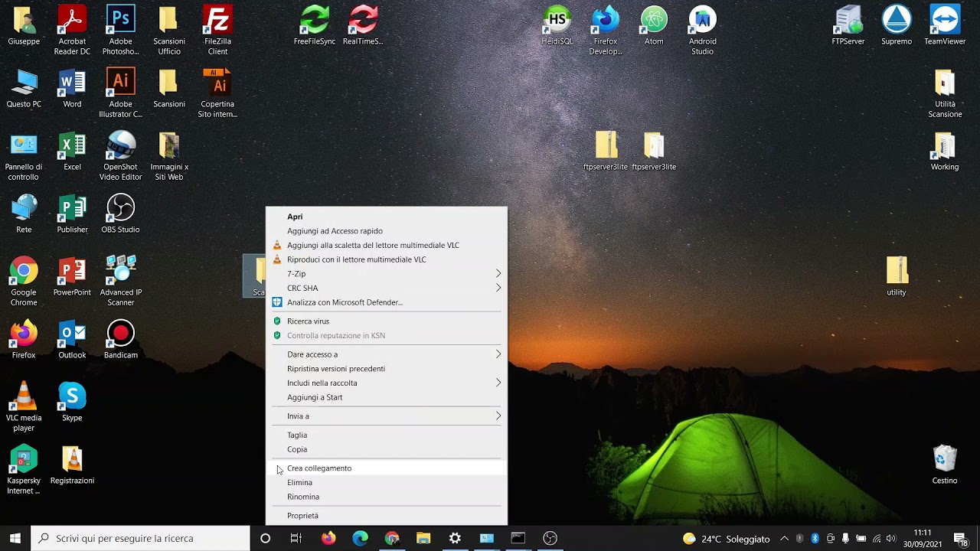The image size is (980, 551).
Task: Select the Adobe Photoshop desktop icon
Action: (x=120, y=31)
